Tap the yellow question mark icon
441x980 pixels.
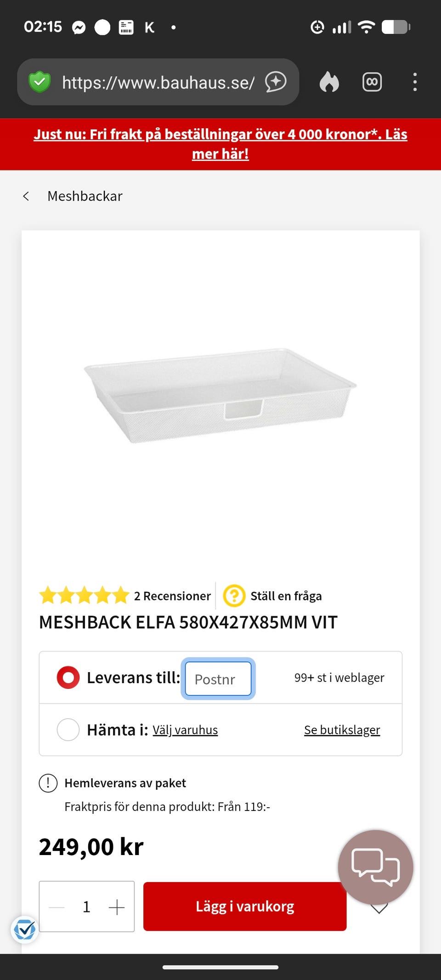[234, 596]
